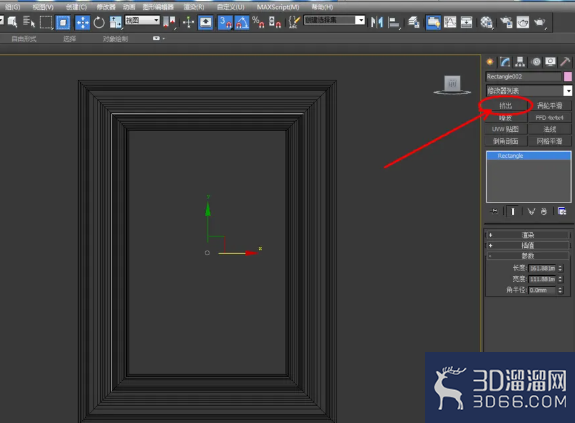Open the Rendered Frame Window icon
Screen dimensions: 575x423
point(523,22)
